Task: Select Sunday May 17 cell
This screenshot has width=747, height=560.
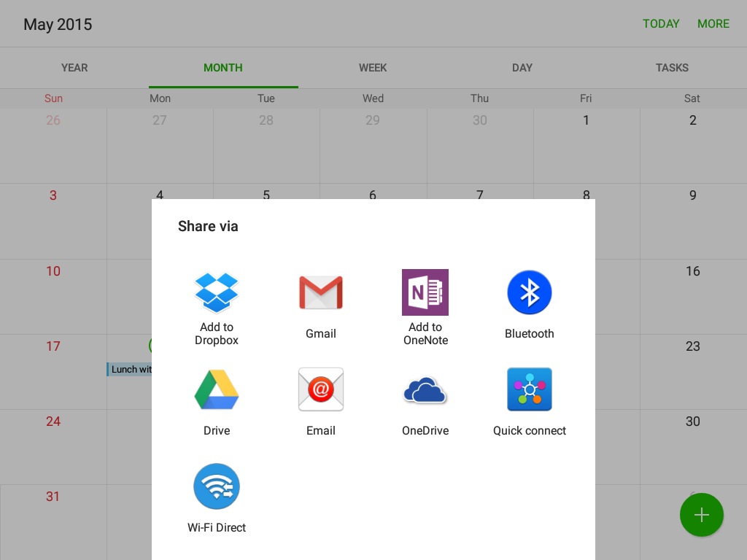Action: point(53,372)
